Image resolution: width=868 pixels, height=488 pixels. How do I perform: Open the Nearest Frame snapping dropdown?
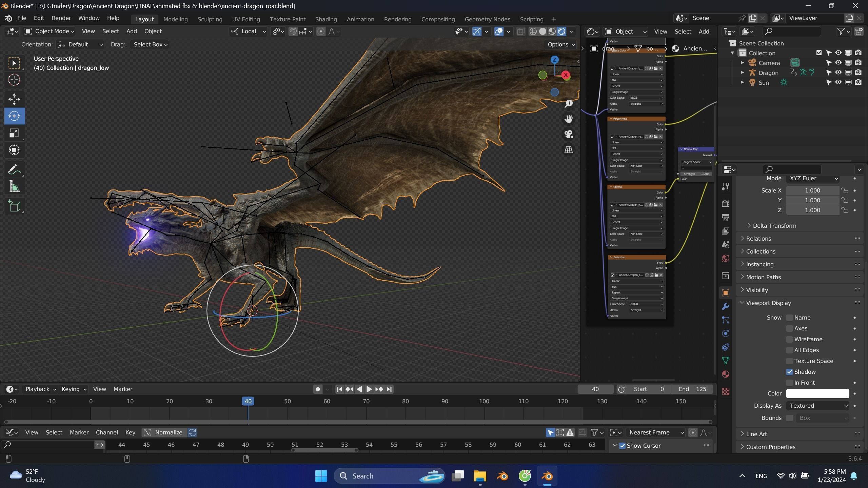tap(656, 432)
